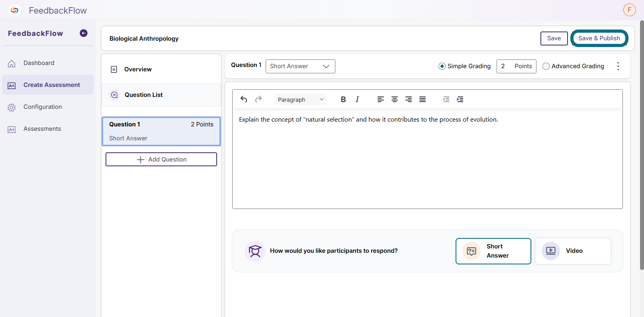Select the Question 1 card
This screenshot has height=317, width=644.
[x=161, y=131]
